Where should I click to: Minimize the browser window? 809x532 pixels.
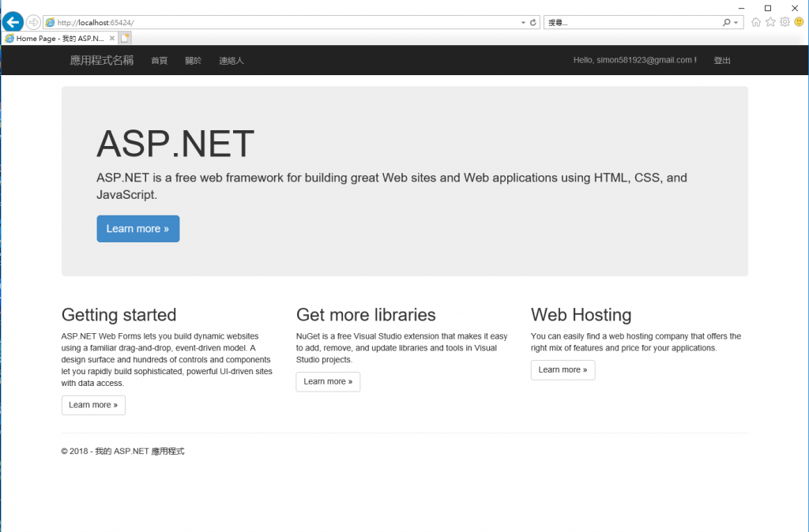(x=741, y=8)
